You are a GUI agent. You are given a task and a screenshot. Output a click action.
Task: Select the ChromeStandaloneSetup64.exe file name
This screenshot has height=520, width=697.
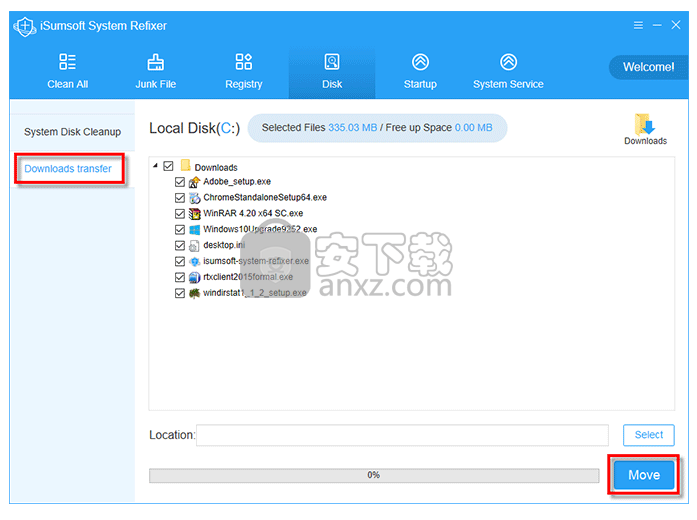click(265, 197)
